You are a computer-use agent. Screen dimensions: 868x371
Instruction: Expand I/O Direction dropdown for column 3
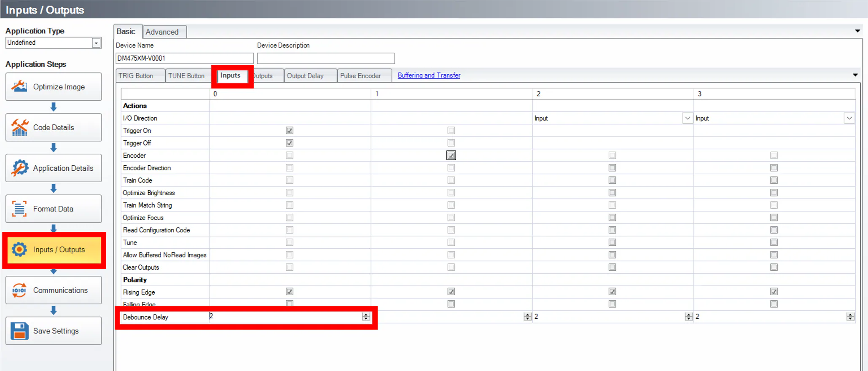pos(849,118)
